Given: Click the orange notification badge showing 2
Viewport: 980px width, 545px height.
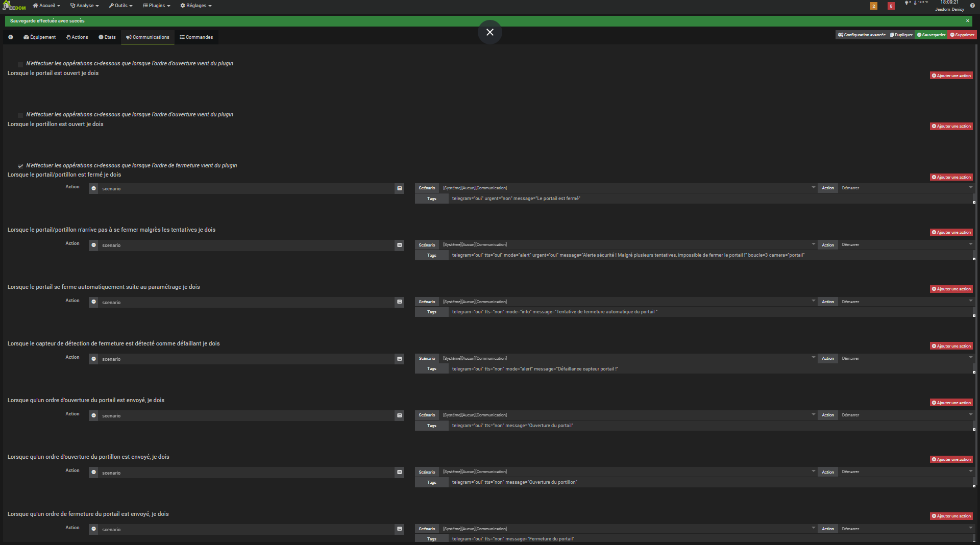Looking at the screenshot, I should pos(874,6).
